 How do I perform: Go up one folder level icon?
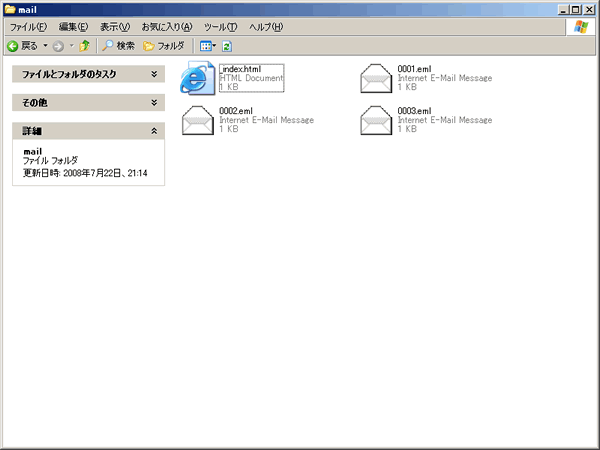(x=85, y=46)
